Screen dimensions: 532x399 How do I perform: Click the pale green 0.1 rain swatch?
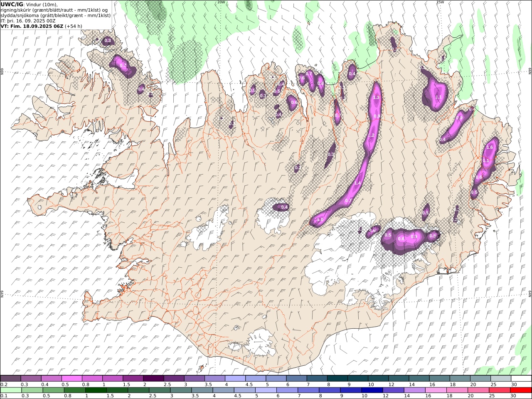[x=11, y=390]
